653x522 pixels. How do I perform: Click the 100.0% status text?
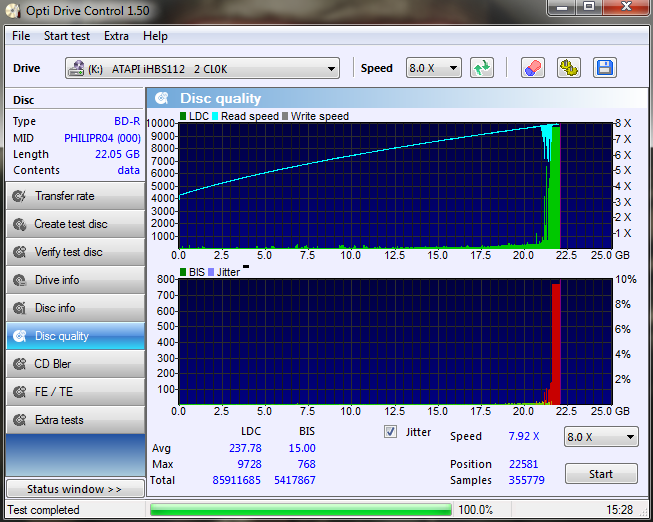pos(476,510)
